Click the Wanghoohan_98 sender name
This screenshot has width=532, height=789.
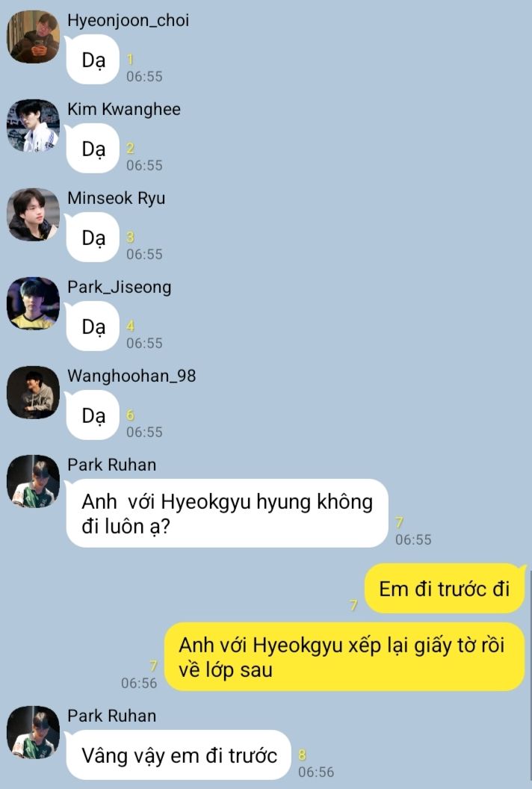132,376
